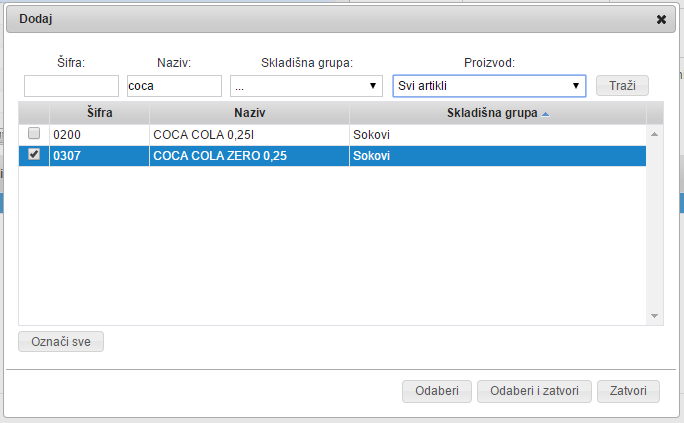The image size is (684, 423).
Task: Click the Traži search button
Action: [622, 86]
